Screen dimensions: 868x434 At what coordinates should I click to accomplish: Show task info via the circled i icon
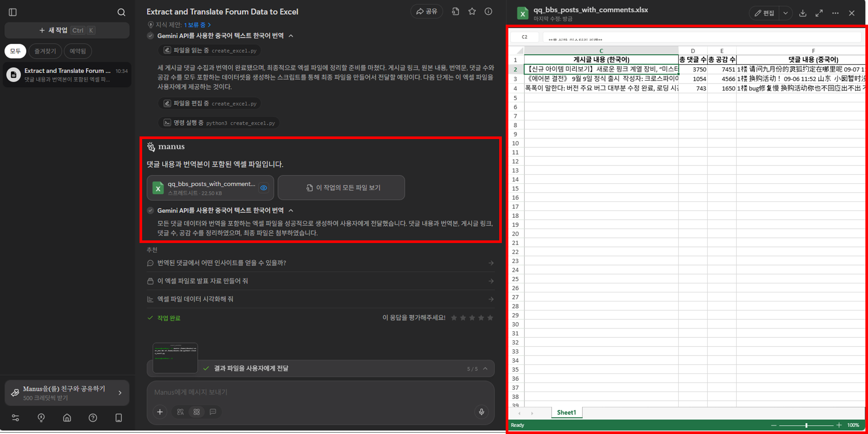click(488, 12)
